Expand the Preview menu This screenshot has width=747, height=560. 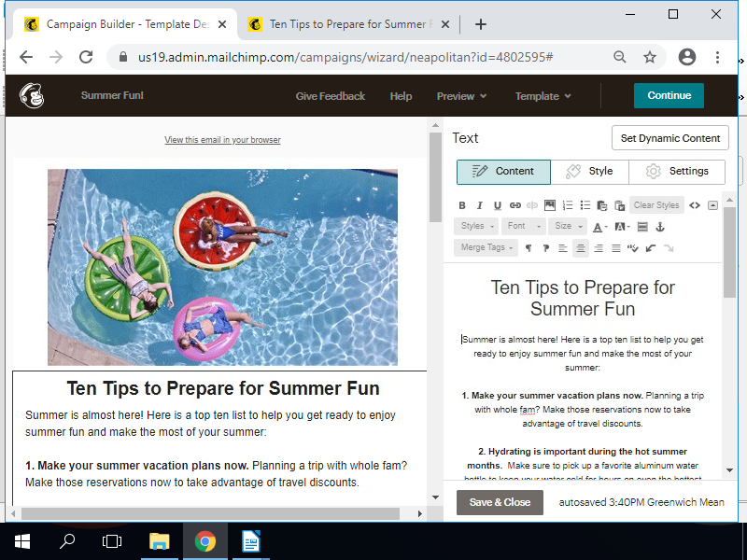point(461,96)
